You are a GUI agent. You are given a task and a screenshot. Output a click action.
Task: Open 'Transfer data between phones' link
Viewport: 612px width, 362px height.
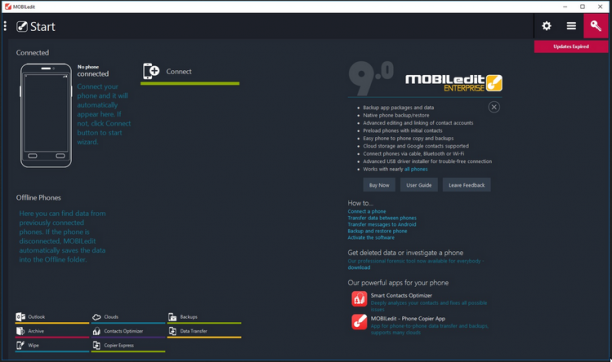[382, 218]
